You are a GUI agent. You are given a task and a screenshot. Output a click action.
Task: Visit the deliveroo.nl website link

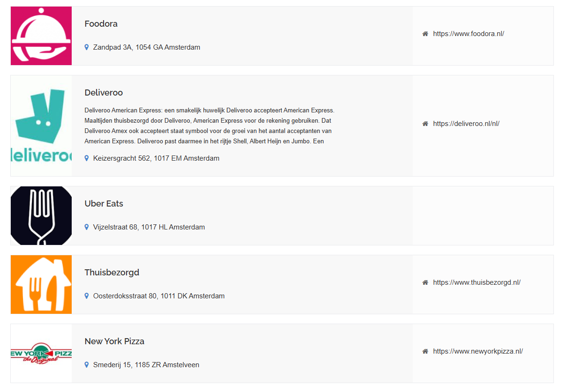(466, 124)
